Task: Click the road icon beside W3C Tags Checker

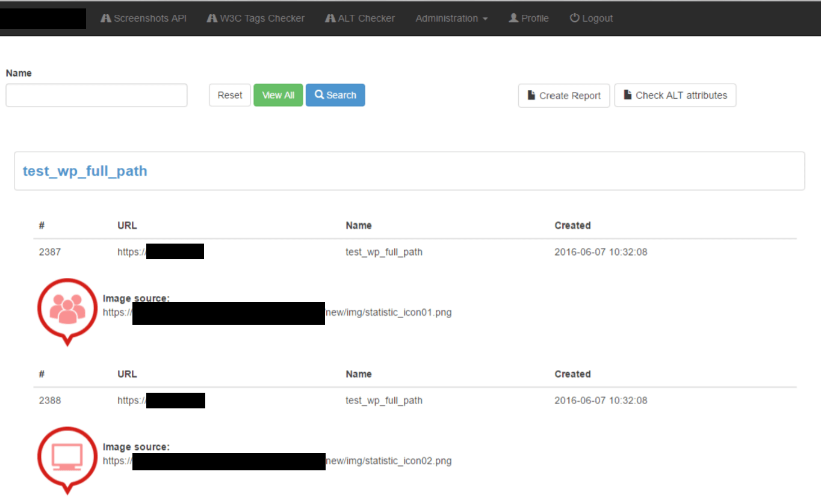Action: tap(212, 18)
